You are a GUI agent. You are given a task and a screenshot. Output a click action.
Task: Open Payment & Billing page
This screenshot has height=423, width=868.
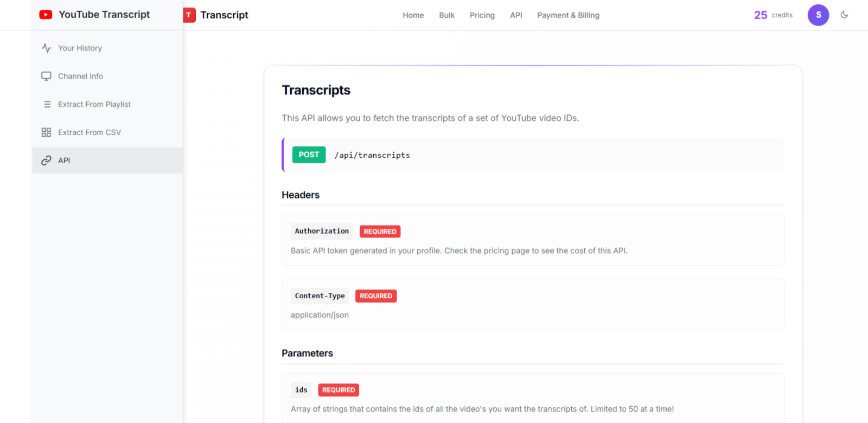pos(568,15)
